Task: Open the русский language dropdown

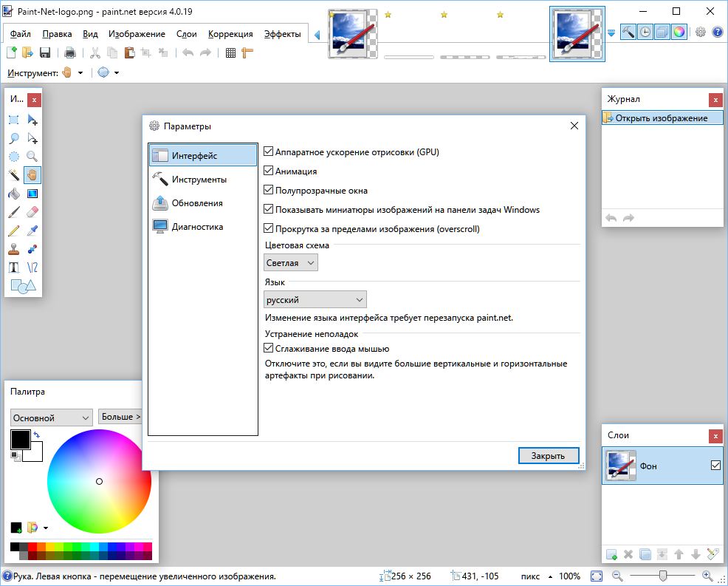Action: point(315,300)
